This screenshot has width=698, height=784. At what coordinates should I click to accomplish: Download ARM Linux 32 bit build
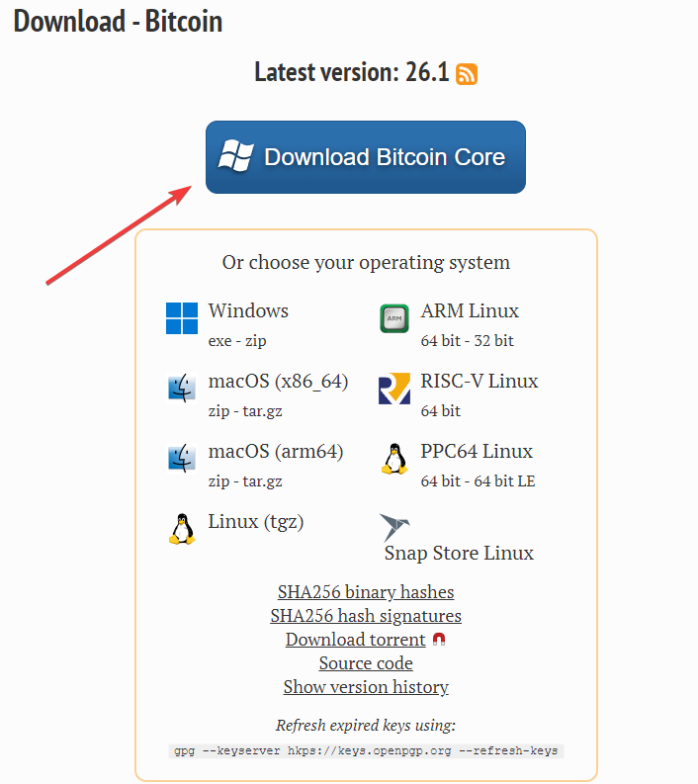click(x=493, y=341)
